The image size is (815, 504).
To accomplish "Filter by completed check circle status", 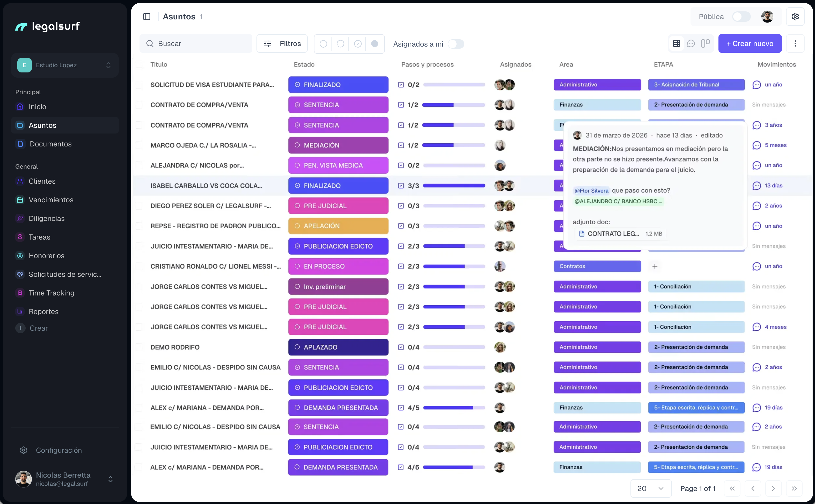I will tap(358, 44).
